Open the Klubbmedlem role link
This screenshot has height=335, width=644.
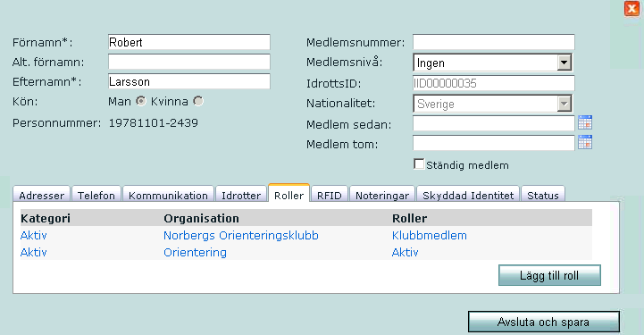pyautogui.click(x=430, y=235)
